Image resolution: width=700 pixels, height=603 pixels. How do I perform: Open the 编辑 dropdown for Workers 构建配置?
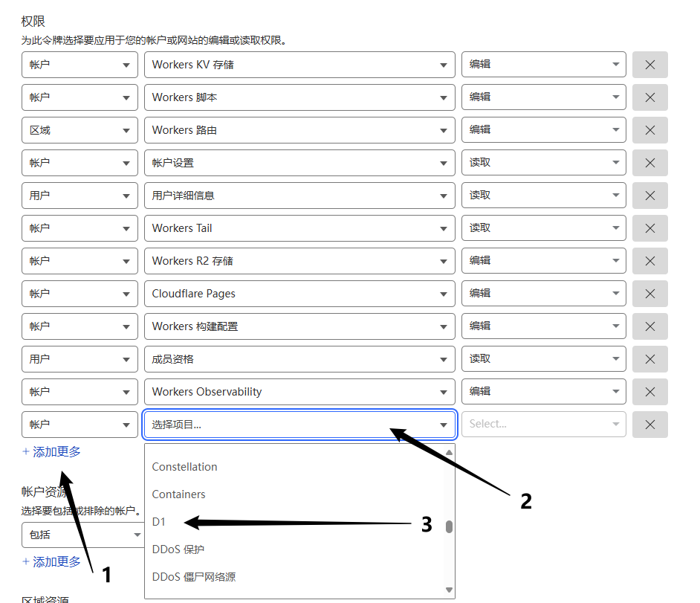point(543,326)
